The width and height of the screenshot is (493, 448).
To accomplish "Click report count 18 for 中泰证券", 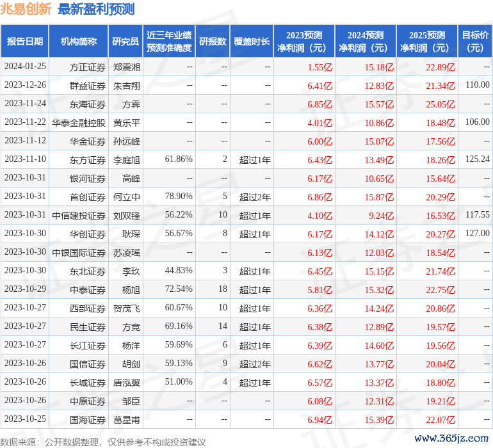I will point(223,289).
